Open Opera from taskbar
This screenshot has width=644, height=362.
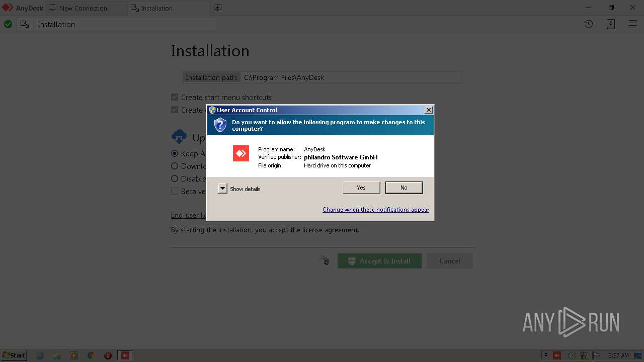(108, 355)
